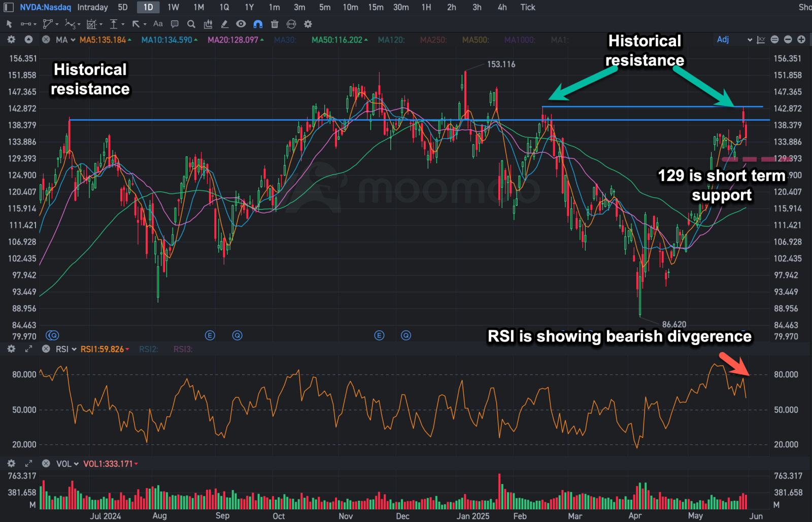Pick the comment bubble note tool
This screenshot has width=812, height=522.
click(175, 24)
